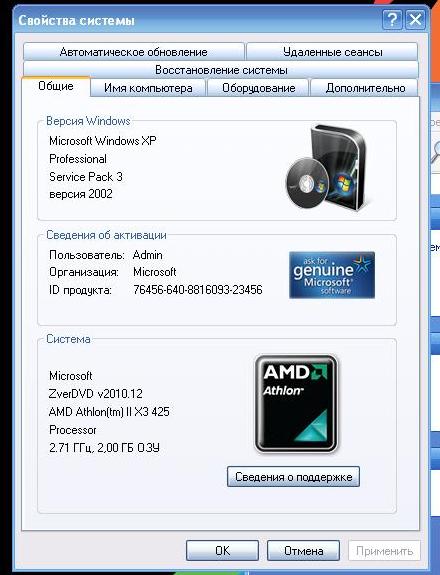Screen dimensions: 440x575
Task: Click the genuine Microsoft software badge
Action: coord(332,275)
